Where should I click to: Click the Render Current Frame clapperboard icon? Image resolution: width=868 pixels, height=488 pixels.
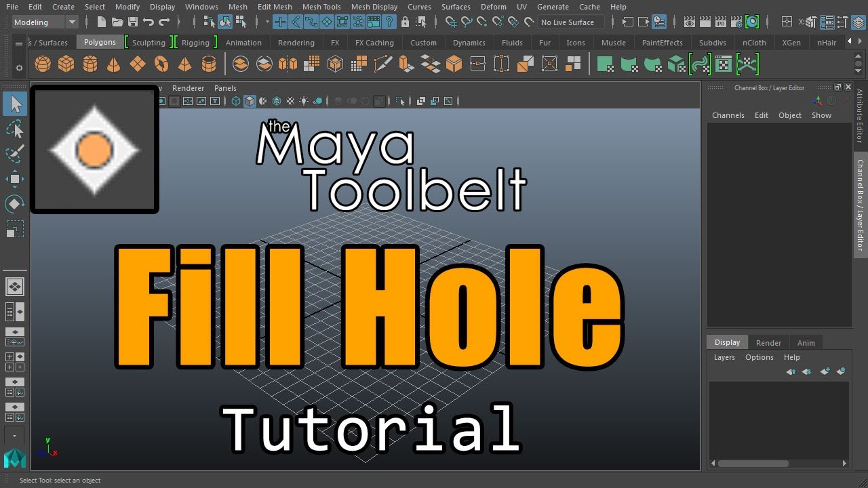704,22
